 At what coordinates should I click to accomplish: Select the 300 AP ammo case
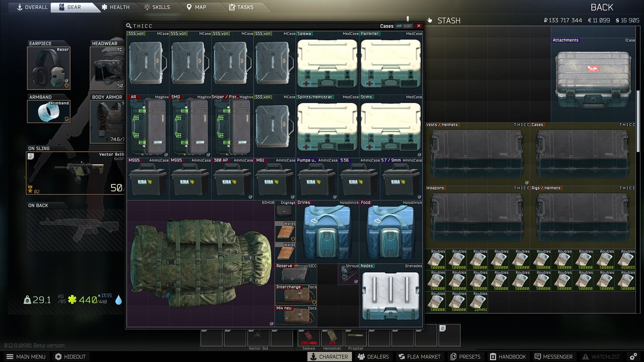click(x=233, y=179)
